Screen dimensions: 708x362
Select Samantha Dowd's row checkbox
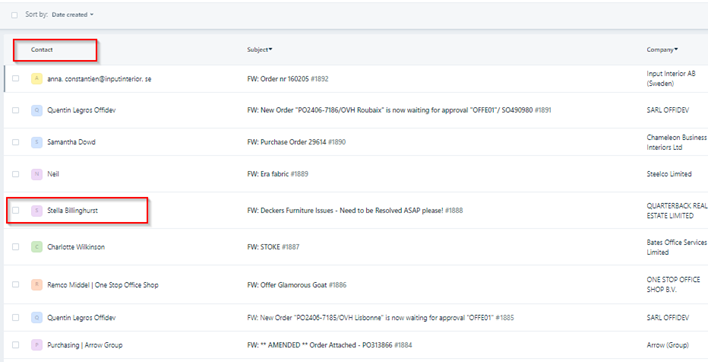point(16,142)
